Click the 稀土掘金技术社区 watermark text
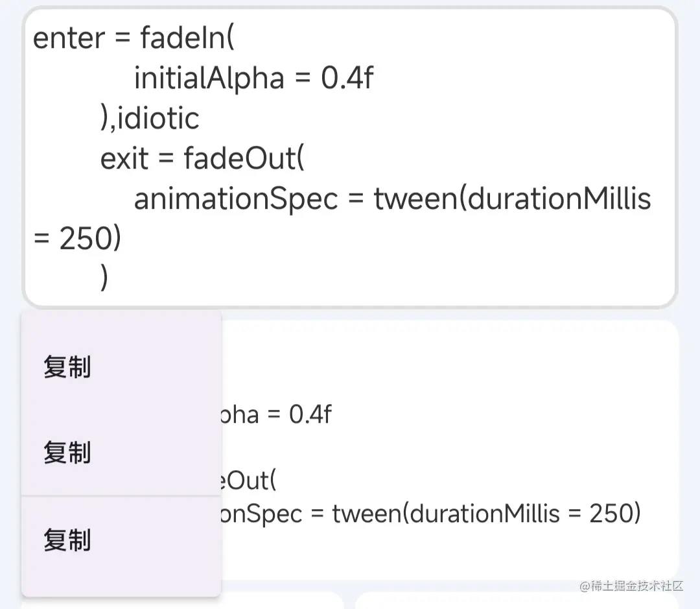 (x=631, y=586)
